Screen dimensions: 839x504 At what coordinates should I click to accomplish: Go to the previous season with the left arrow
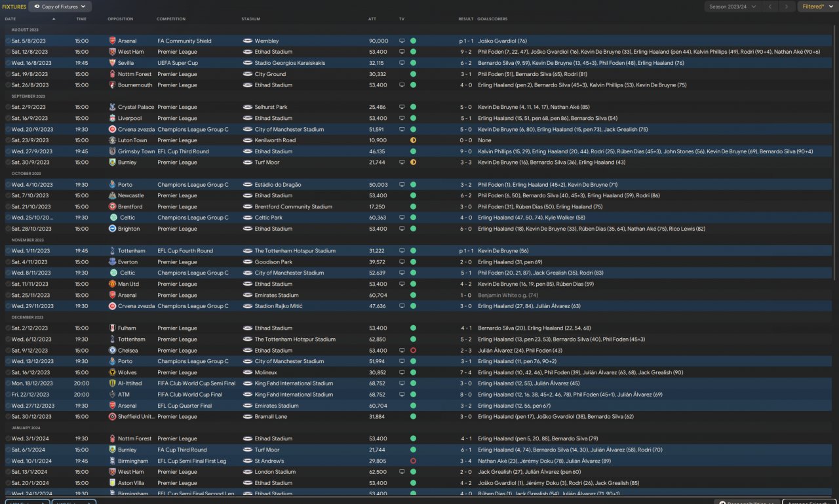point(770,7)
